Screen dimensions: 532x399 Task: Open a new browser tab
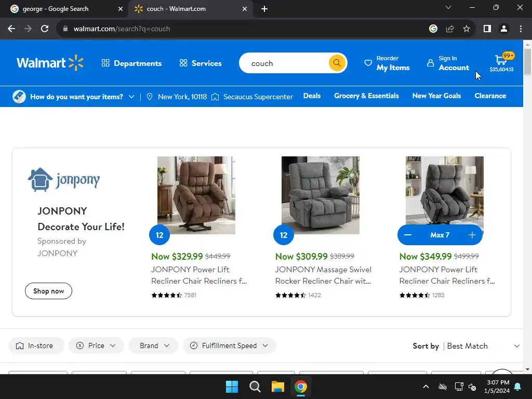(x=264, y=9)
